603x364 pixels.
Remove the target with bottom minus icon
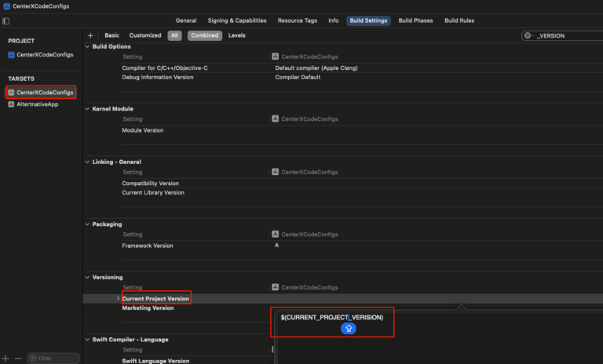tap(18, 359)
